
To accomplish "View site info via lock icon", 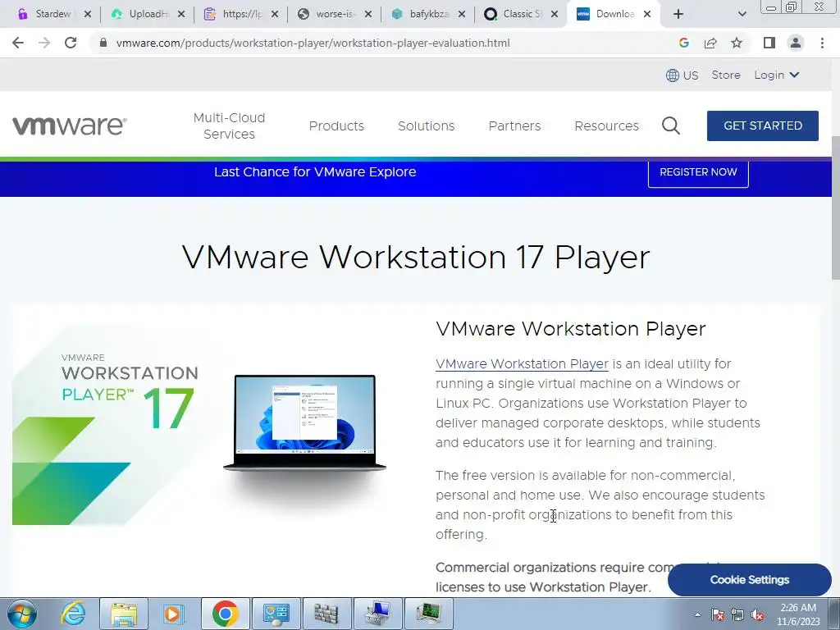I will coord(103,43).
